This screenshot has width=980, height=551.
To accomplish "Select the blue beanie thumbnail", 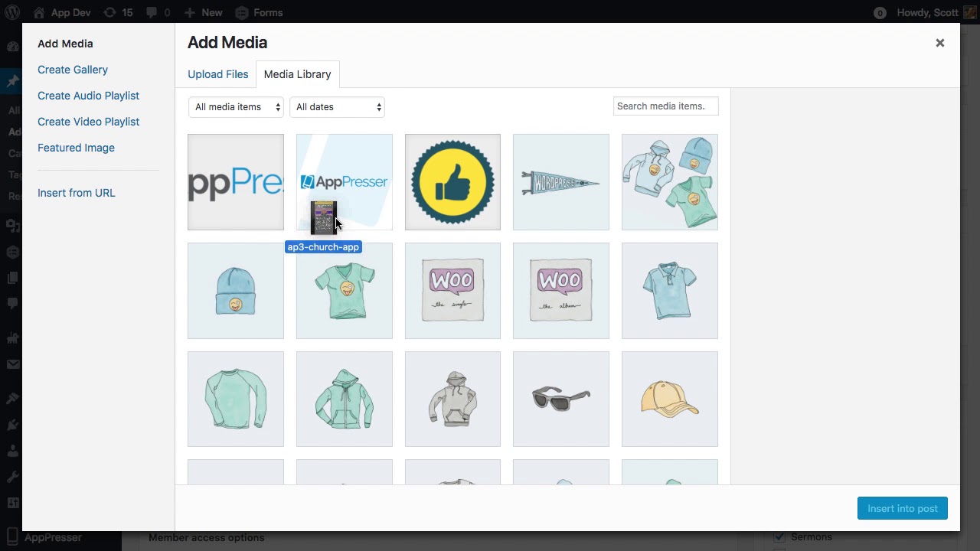I will 236,291.
